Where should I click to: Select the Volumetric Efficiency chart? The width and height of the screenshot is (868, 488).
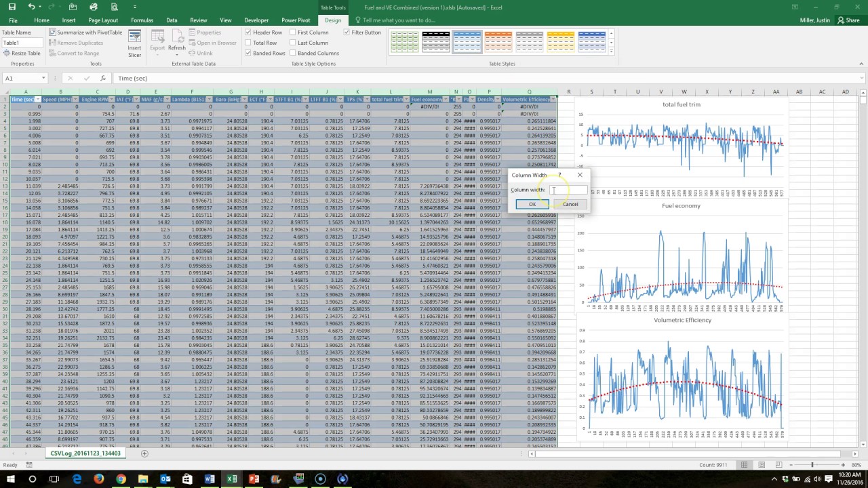click(x=682, y=376)
